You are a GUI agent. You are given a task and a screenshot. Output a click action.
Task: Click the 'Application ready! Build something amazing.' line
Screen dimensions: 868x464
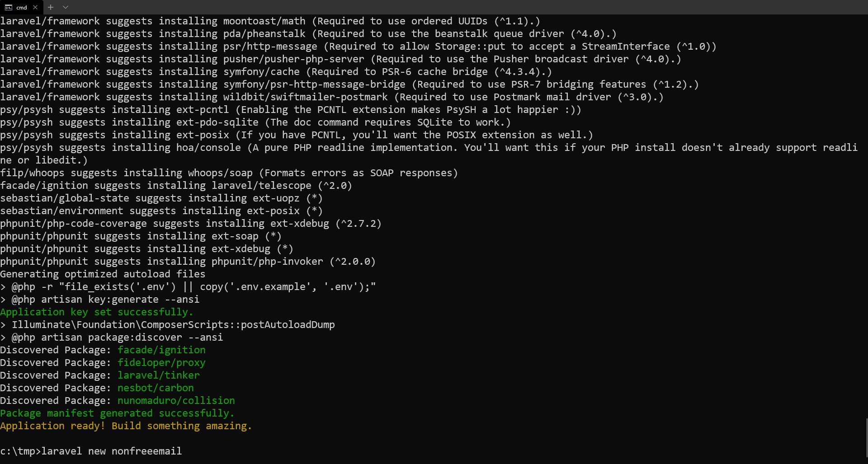[x=126, y=426]
